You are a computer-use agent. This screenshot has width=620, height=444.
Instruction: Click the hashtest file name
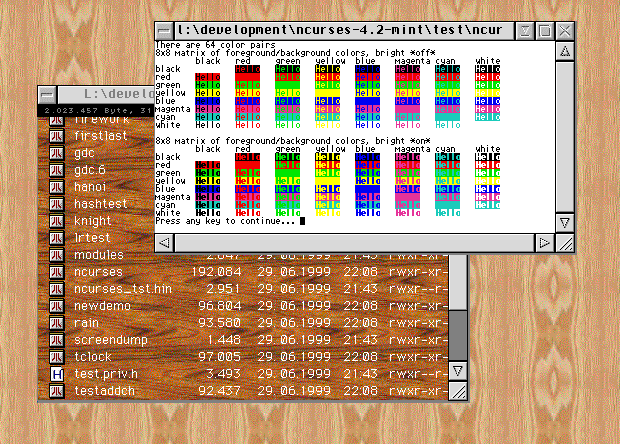[x=98, y=204]
